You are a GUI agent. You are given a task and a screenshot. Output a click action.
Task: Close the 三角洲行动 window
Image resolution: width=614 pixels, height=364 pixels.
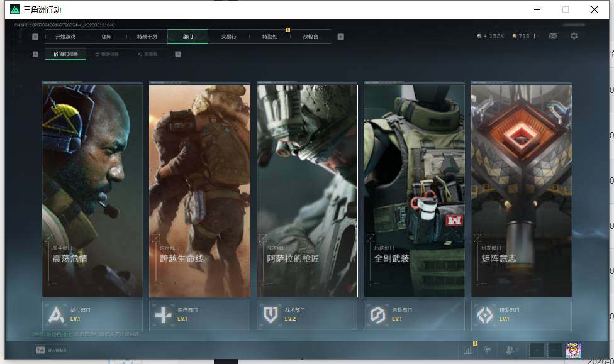point(594,9)
